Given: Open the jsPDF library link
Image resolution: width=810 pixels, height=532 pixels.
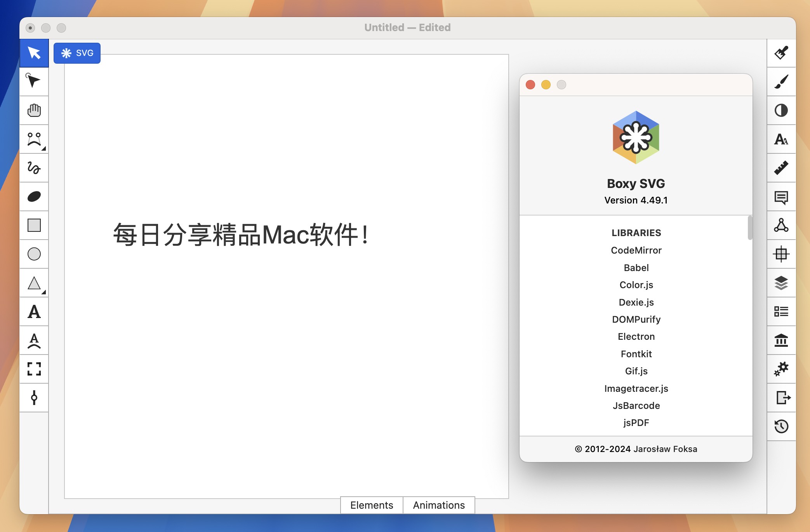Looking at the screenshot, I should [636, 422].
